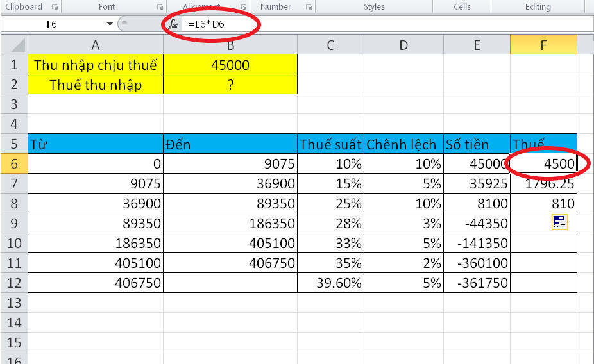Select column A header
This screenshot has width=594, height=364.
pyautogui.click(x=96, y=45)
